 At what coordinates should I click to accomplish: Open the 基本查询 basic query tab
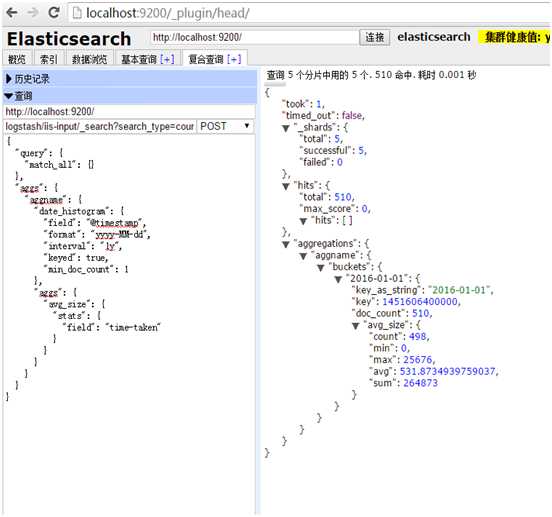tap(139, 59)
